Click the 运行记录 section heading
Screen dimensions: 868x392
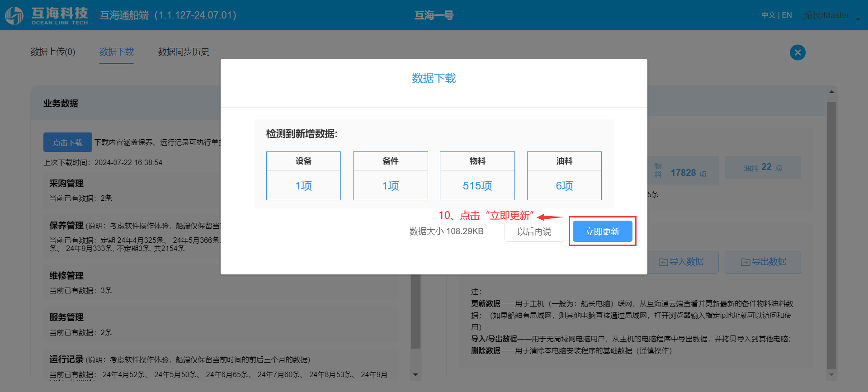click(66, 359)
